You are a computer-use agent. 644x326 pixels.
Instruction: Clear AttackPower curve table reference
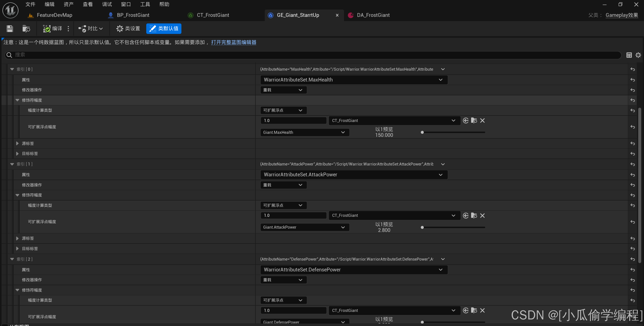point(482,216)
